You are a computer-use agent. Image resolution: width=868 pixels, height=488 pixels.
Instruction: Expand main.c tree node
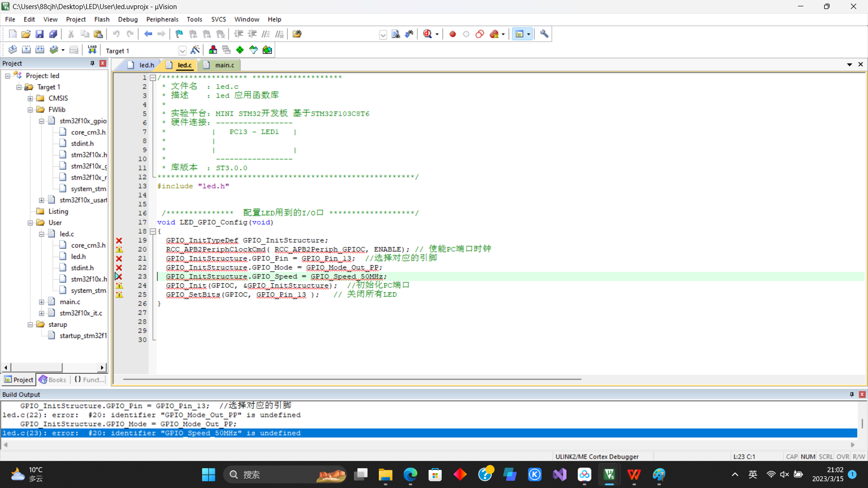point(42,302)
